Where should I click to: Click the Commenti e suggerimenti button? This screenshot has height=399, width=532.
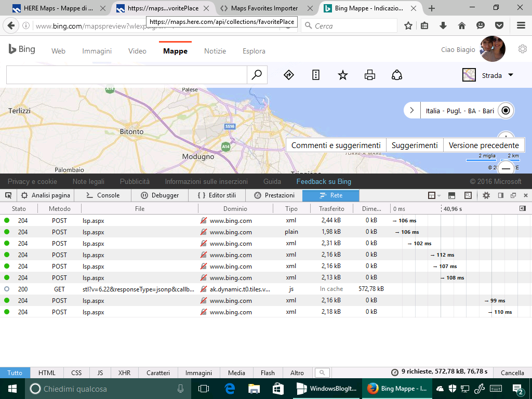click(x=336, y=145)
